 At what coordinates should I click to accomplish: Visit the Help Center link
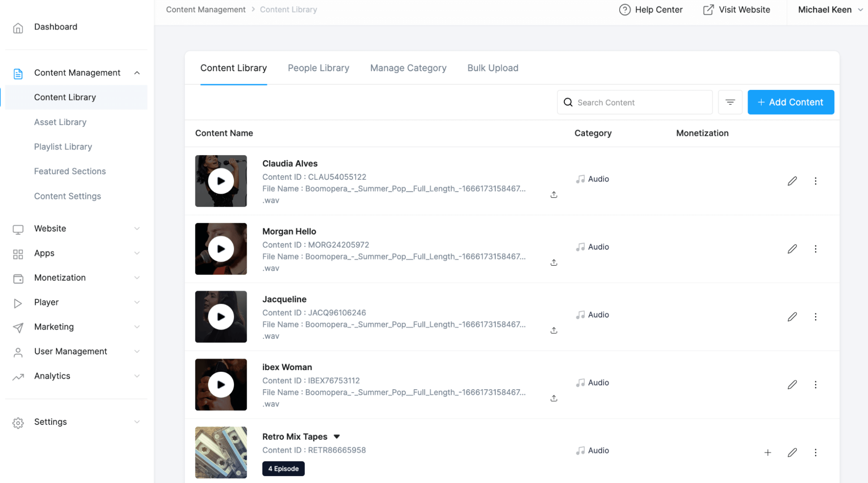[x=650, y=9]
